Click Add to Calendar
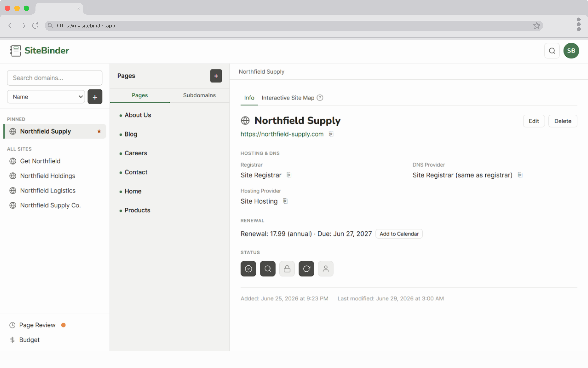Screen dimensions: 588x368 (399, 234)
